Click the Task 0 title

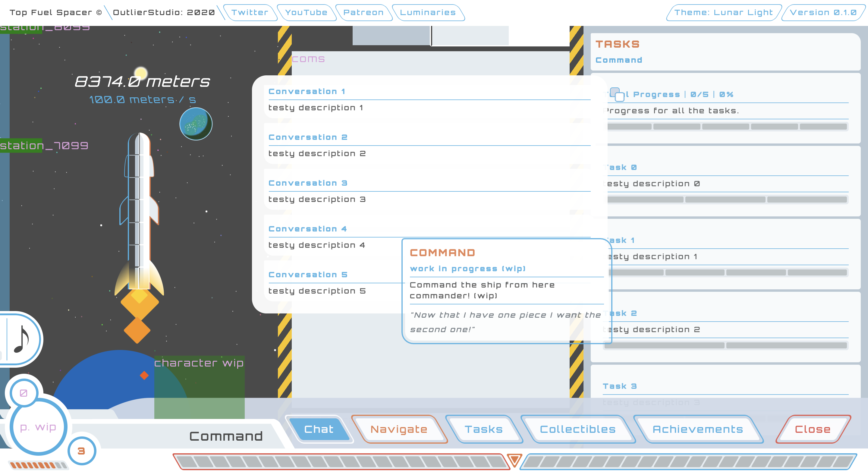point(620,168)
